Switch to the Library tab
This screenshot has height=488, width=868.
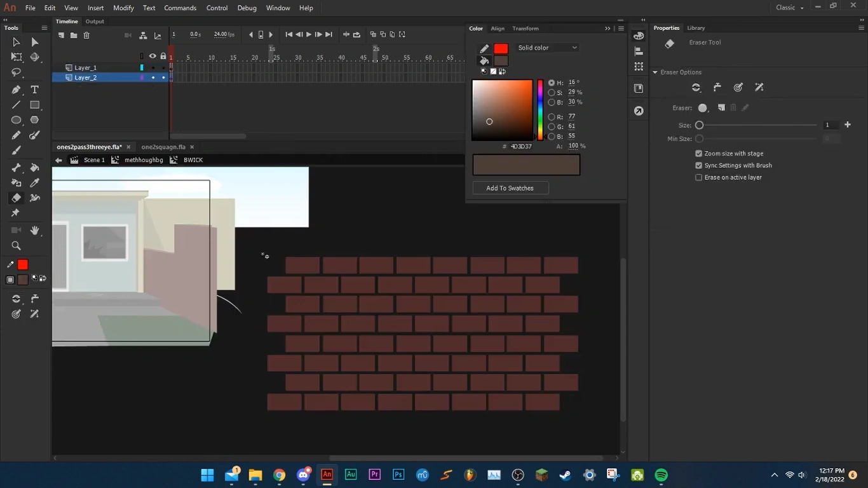tap(696, 28)
